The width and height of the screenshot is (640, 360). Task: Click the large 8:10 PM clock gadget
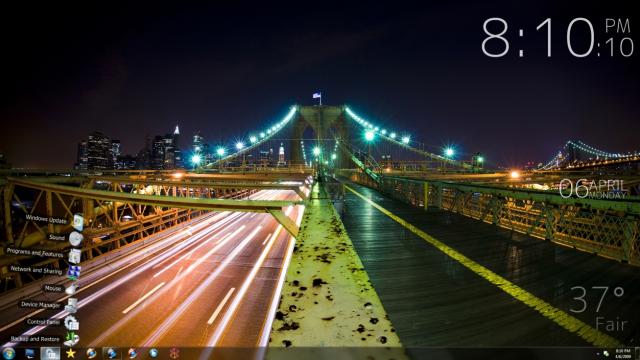pyautogui.click(x=557, y=37)
